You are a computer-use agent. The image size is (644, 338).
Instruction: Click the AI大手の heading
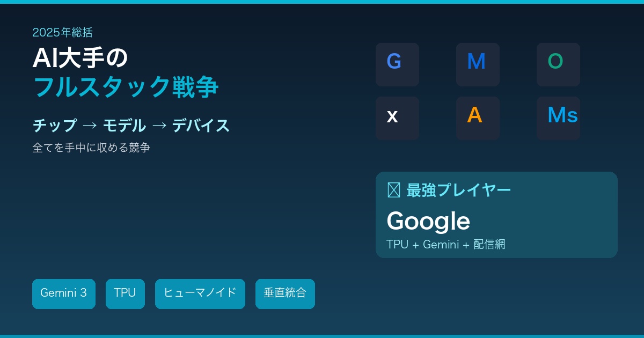click(x=80, y=58)
